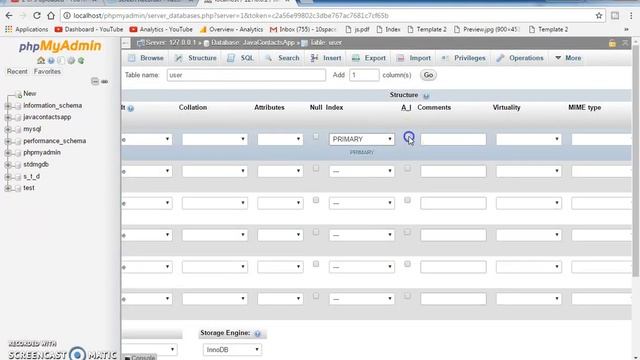Click the Add columns number field
The image size is (640, 360).
click(x=364, y=75)
